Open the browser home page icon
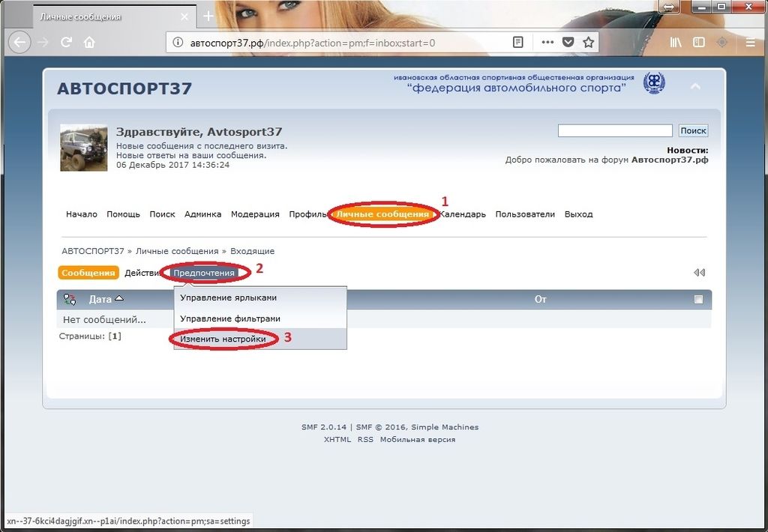768x532 pixels. tap(89, 43)
